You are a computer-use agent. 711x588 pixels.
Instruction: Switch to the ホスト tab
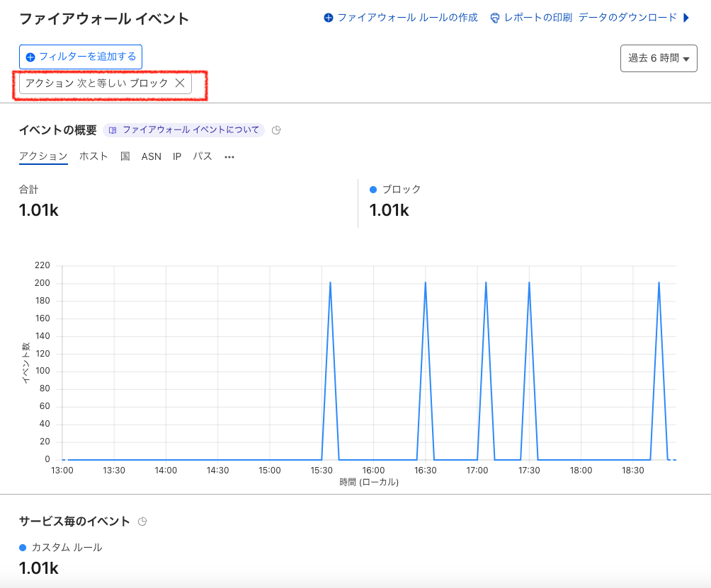pyautogui.click(x=93, y=156)
